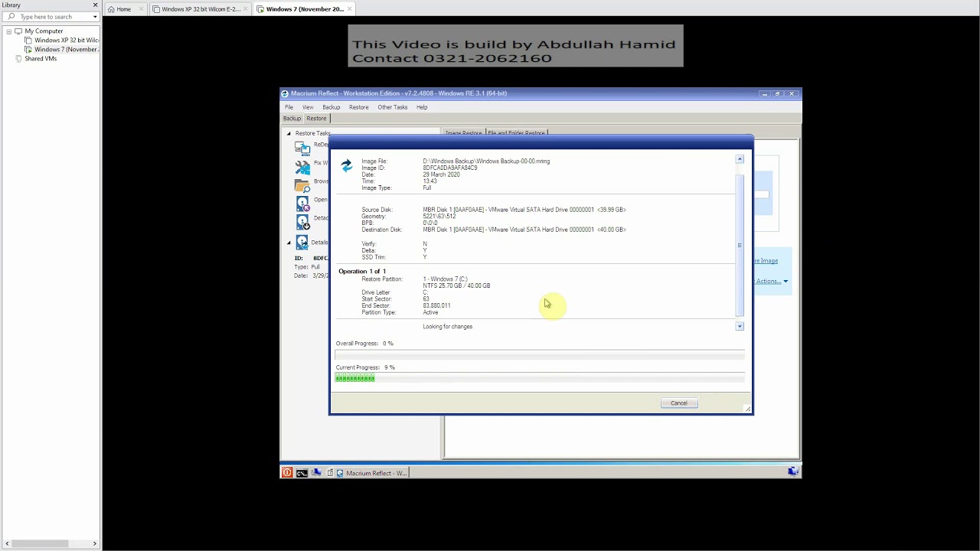This screenshot has height=551, width=980.
Task: Open the View menu in Macrium Reflect
Action: tap(308, 107)
